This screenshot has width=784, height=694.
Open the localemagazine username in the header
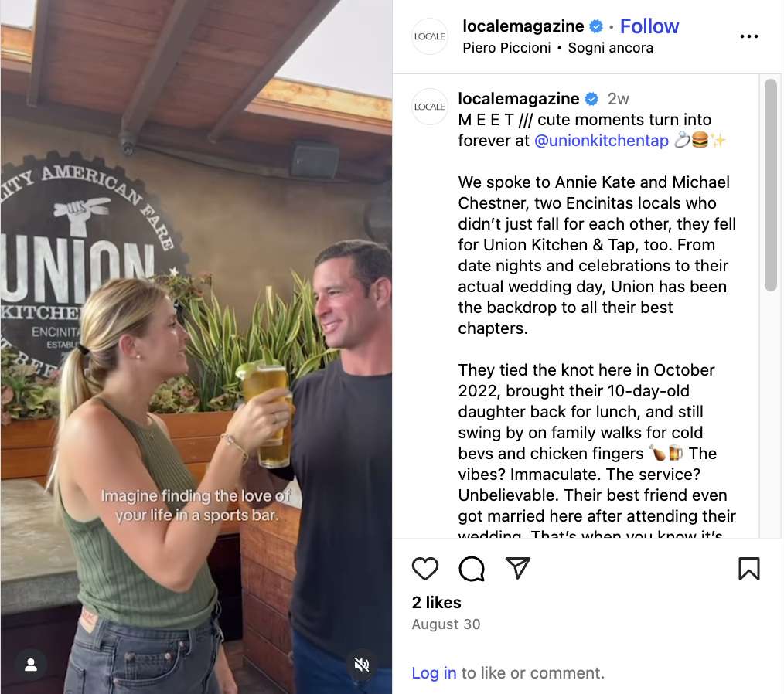click(523, 26)
